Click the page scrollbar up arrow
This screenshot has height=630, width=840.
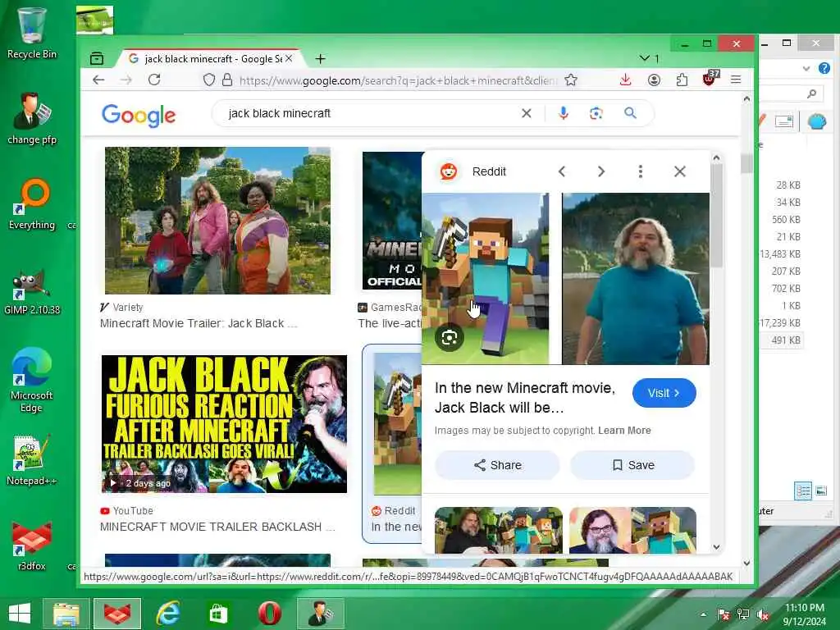[746, 98]
